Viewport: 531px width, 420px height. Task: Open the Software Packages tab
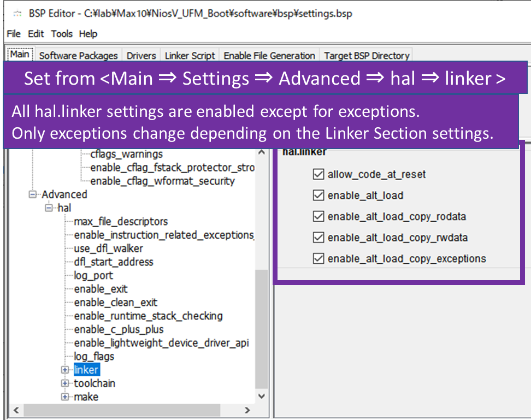(78, 56)
